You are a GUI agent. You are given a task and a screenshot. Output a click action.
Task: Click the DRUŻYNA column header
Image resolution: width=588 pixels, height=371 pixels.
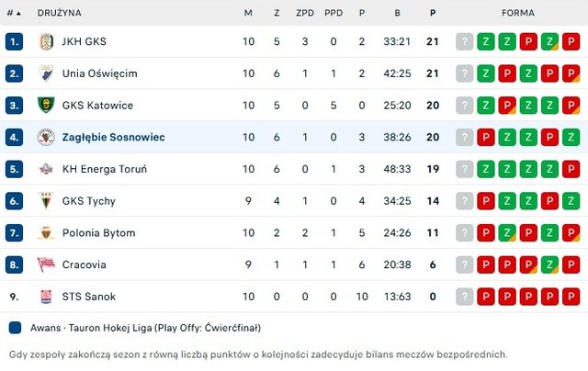(59, 13)
